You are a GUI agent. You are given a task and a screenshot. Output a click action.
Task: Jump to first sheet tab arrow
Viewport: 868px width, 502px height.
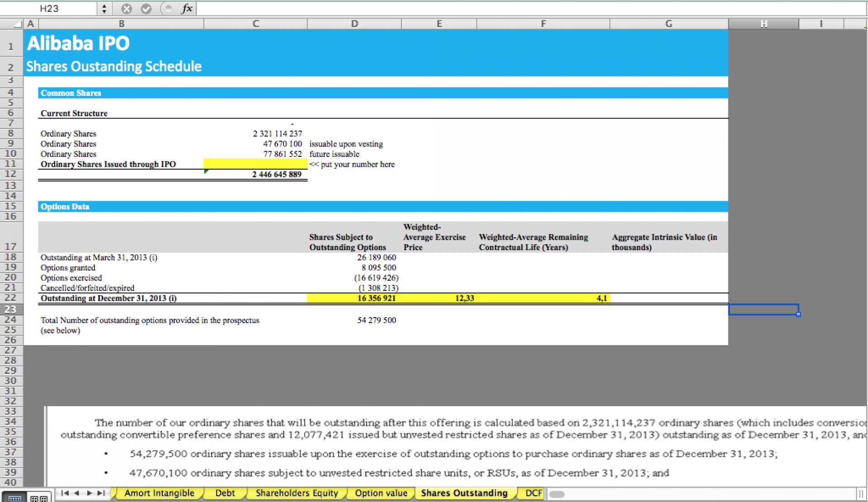coord(65,493)
